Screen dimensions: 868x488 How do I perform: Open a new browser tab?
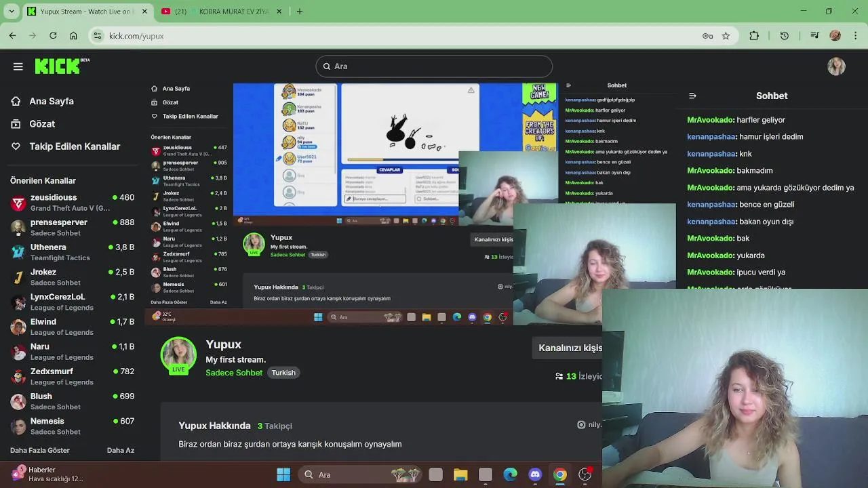click(x=300, y=12)
